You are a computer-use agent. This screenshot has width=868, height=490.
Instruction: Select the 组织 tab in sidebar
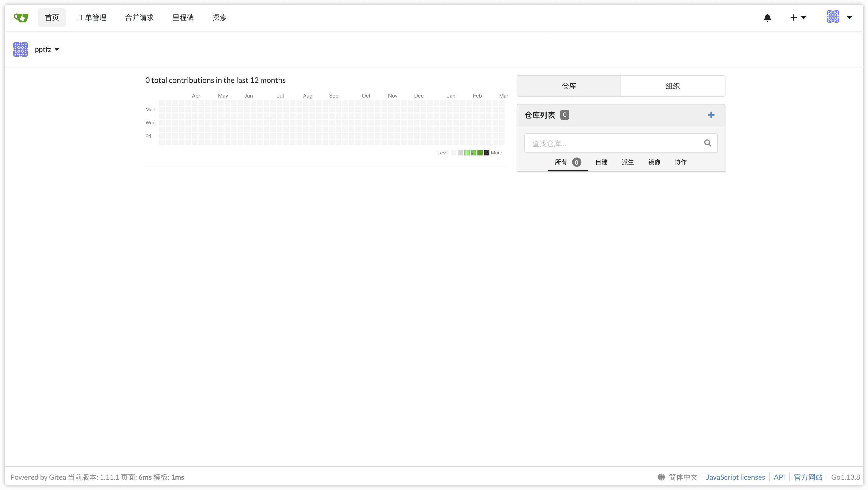click(x=672, y=85)
